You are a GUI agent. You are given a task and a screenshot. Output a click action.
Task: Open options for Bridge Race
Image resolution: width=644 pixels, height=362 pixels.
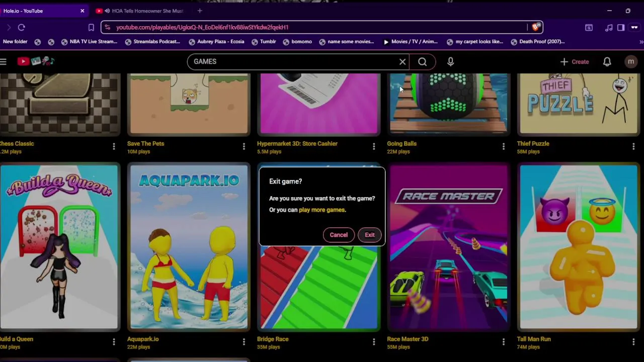374,342
